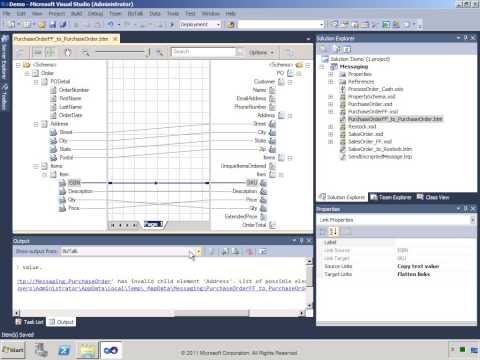Click the zoom in magnifier right of slider
The image size is (480, 360).
tap(160, 52)
